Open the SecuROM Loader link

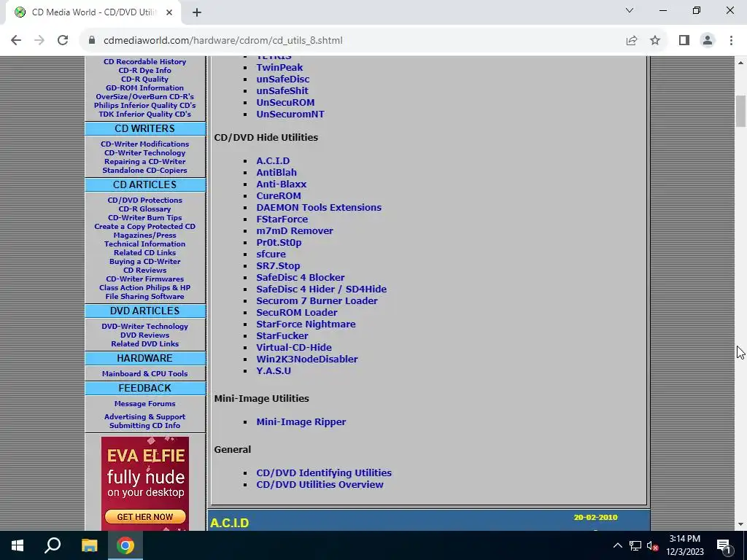[297, 312]
